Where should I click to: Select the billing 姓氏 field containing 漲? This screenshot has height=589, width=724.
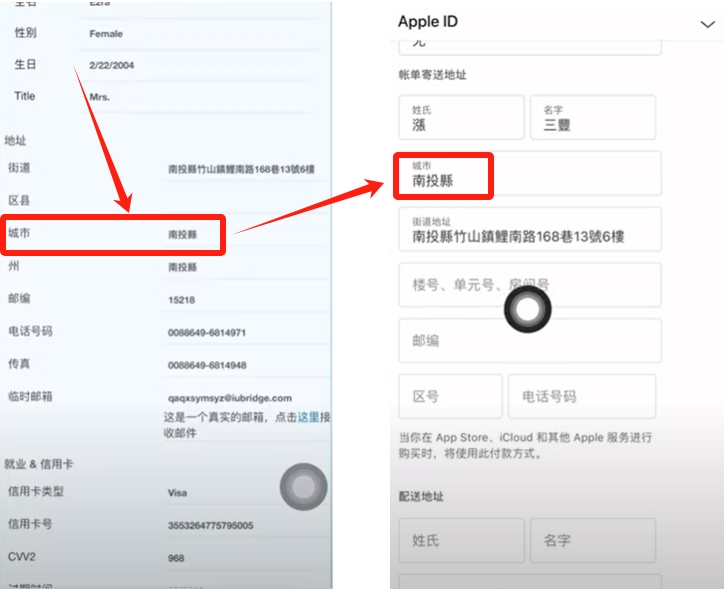[x=461, y=118]
